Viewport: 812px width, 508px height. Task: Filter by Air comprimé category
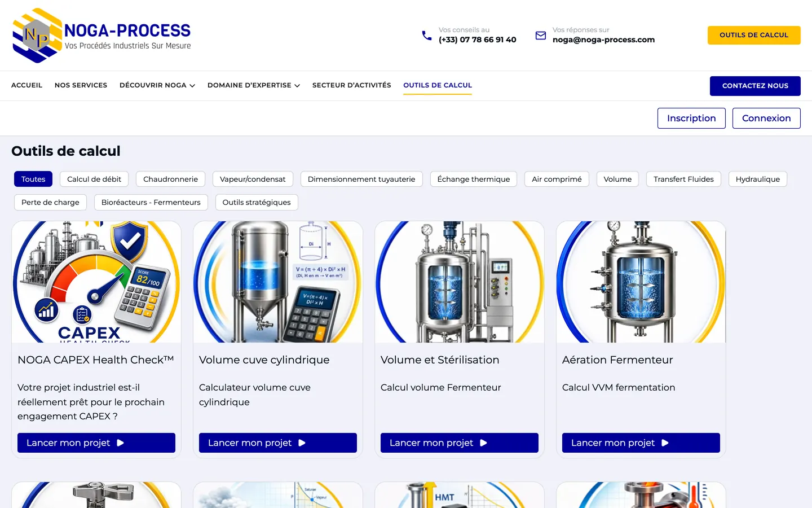557,179
